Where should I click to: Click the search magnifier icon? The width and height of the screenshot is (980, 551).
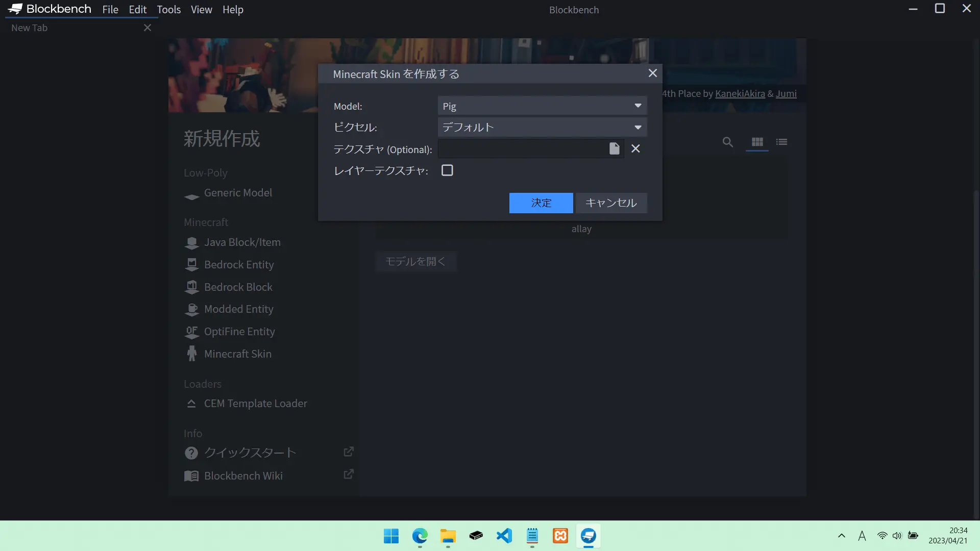(x=727, y=142)
